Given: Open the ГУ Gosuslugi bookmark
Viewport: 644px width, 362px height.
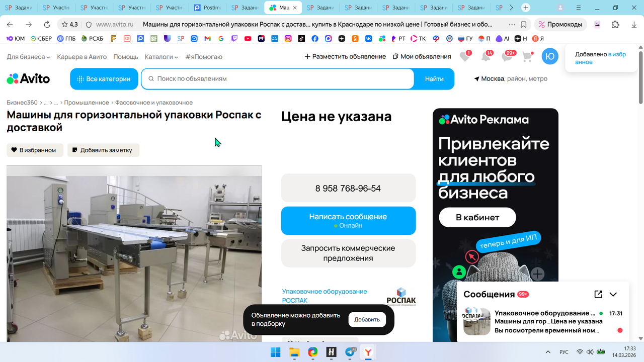Looking at the screenshot, I should click(465, 38).
